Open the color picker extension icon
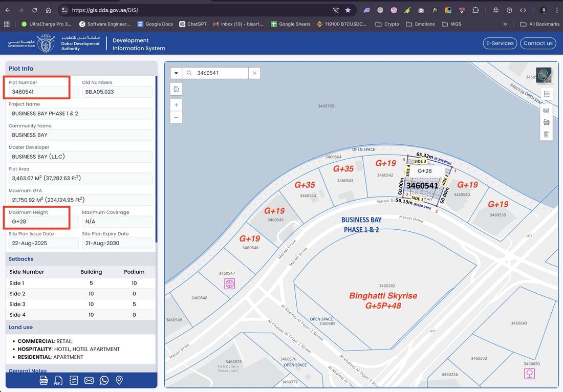 [448, 10]
